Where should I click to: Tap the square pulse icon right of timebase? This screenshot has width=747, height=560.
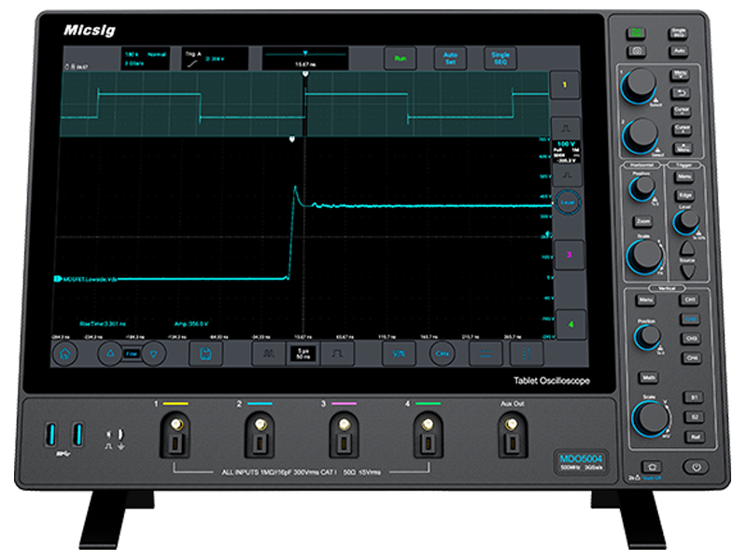click(x=340, y=354)
